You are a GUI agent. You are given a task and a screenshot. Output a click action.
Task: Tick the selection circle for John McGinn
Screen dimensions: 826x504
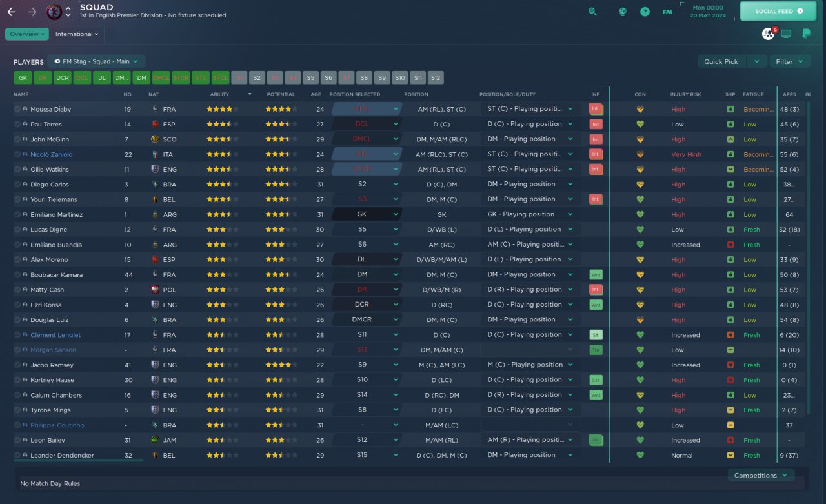[x=17, y=139]
